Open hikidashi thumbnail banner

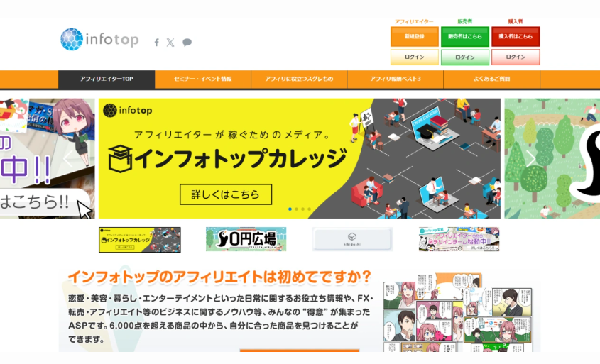click(x=352, y=239)
